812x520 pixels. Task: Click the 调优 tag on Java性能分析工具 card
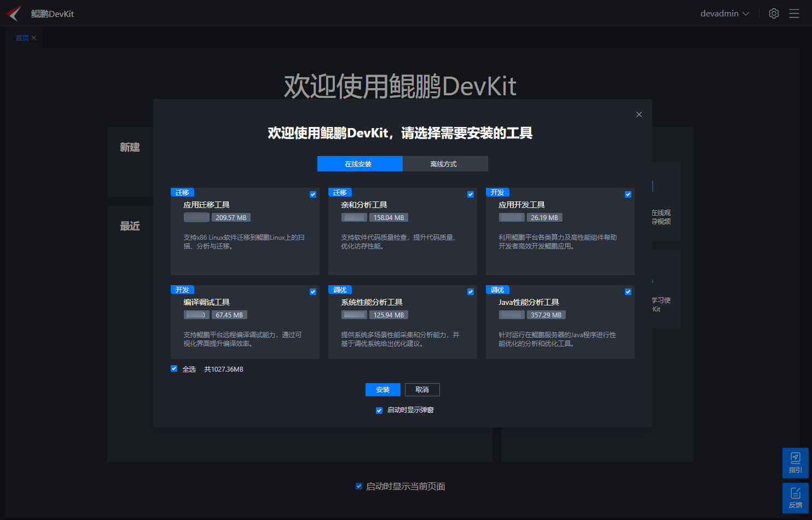pos(497,290)
